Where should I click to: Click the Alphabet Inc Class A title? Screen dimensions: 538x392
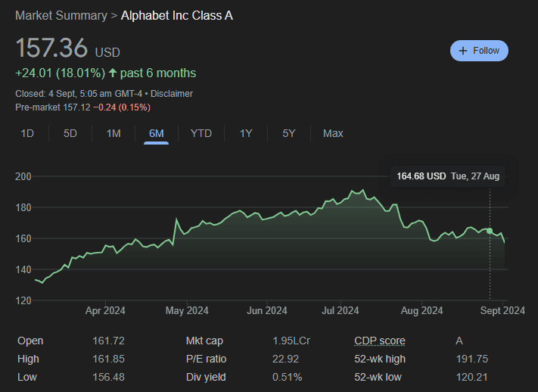tap(177, 15)
